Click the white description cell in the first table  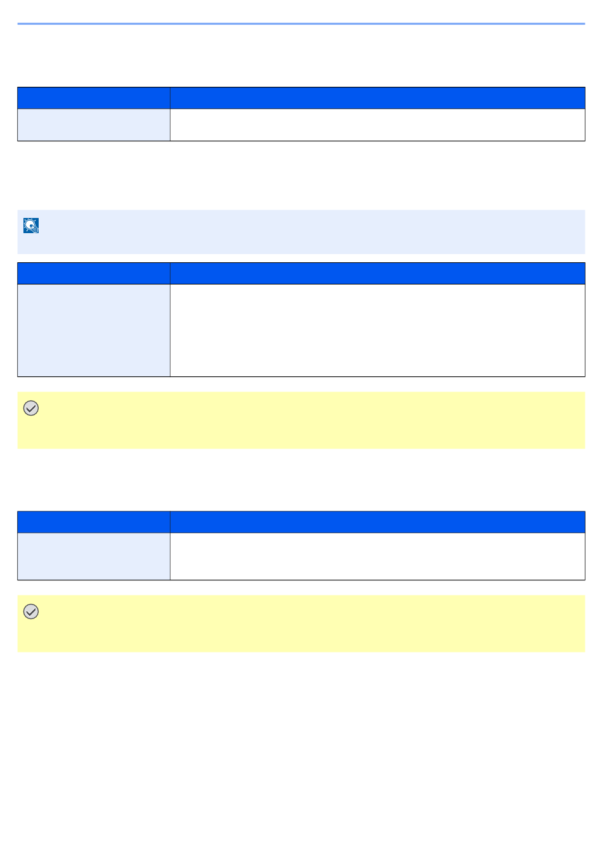(378, 125)
